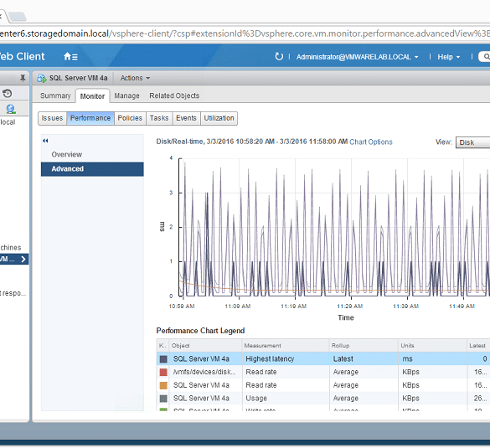This screenshot has height=448, width=490.
Task: Select Overview in performance pane
Action: pyautogui.click(x=92, y=155)
